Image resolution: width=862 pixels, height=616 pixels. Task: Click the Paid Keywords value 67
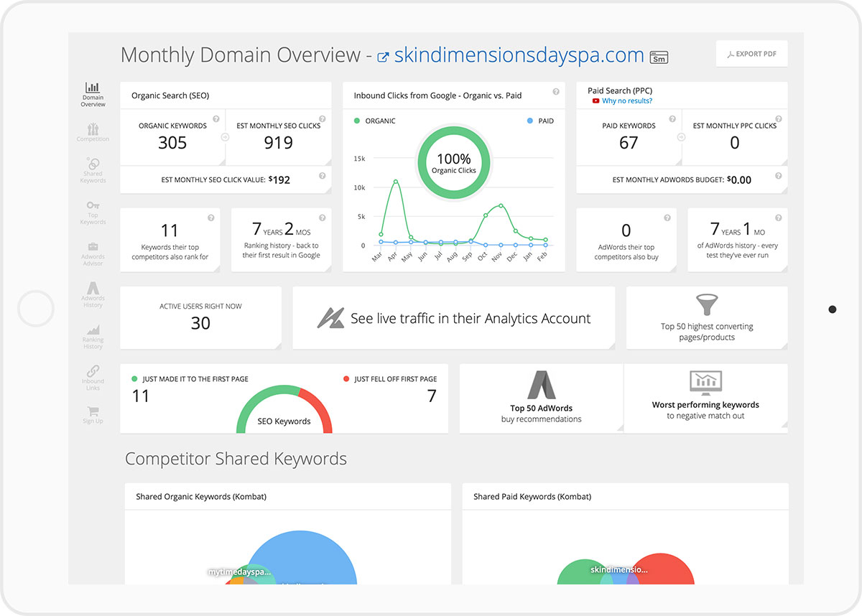[x=629, y=143]
